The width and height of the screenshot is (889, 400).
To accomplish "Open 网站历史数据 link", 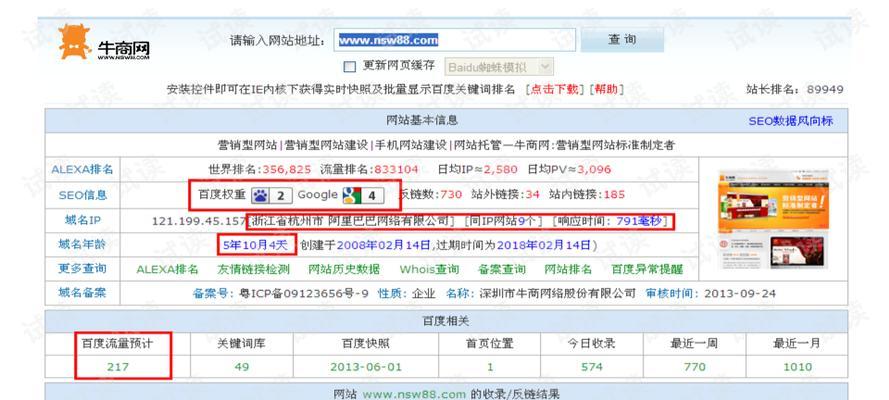I will point(344,269).
